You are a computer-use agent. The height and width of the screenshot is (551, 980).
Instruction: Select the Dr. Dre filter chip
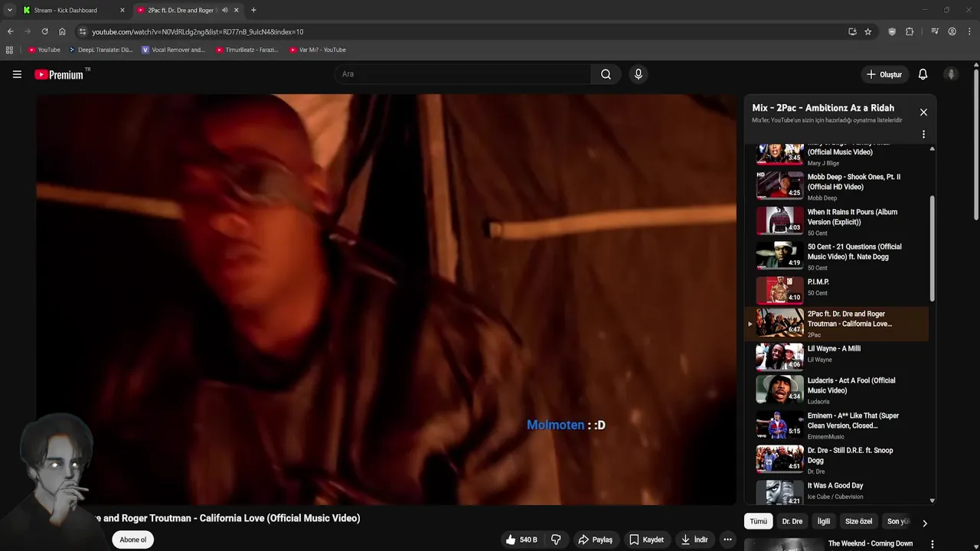[792, 521]
